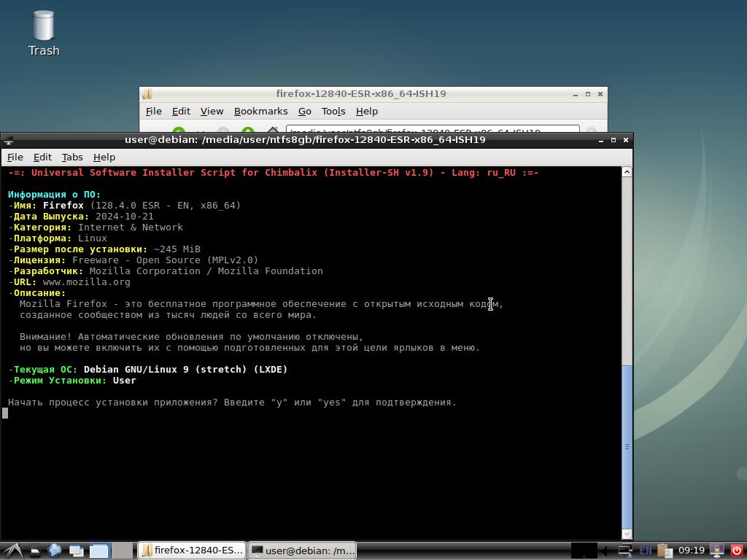This screenshot has height=560, width=747.
Task: Open the Bookmarks menu in file manager
Action: coord(260,111)
